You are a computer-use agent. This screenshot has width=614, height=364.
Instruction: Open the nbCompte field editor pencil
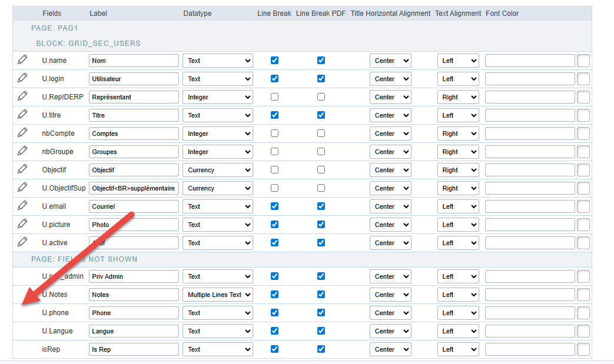tap(22, 133)
